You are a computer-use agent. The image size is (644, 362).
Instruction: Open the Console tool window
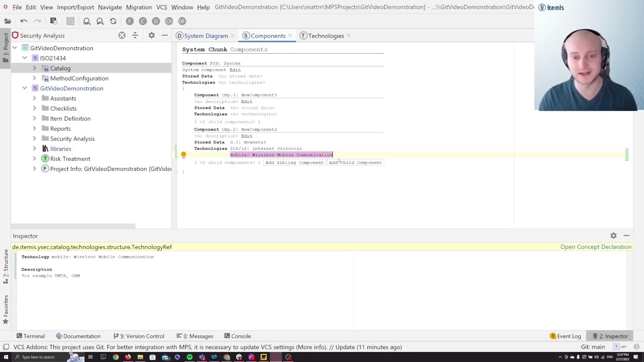(236, 336)
